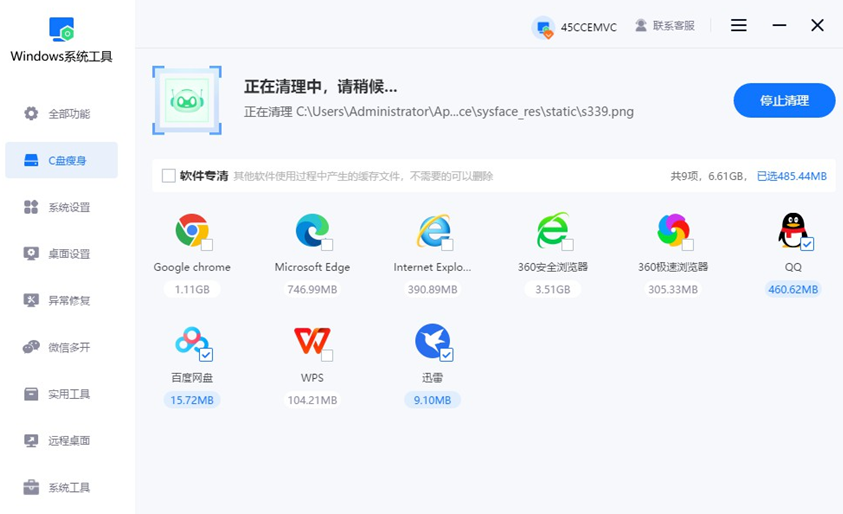
Task: Click the 共9项, 6.61GB summary text
Action: pos(709,176)
